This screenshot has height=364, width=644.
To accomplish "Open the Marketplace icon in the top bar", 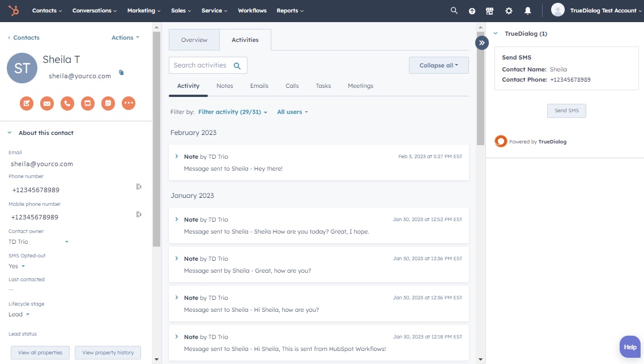I will pyautogui.click(x=489, y=11).
